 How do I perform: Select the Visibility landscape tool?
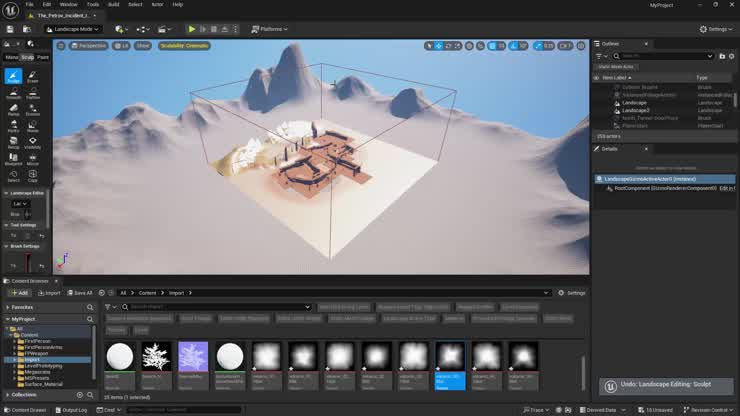pos(33,143)
